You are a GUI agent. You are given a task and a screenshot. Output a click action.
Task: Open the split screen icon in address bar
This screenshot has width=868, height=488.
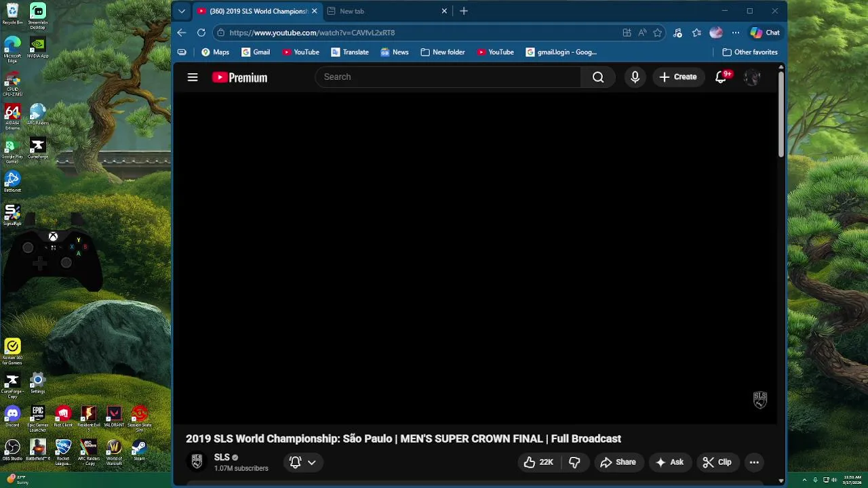[627, 33]
